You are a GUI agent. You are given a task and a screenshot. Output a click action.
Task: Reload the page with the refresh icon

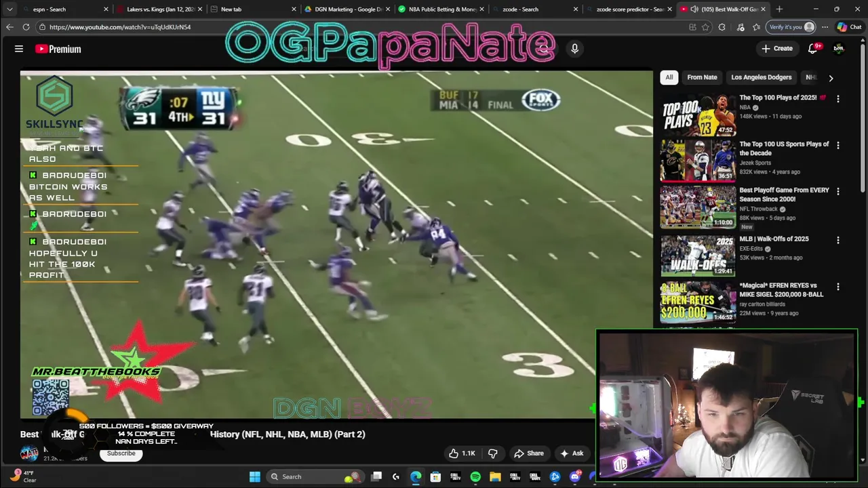(x=26, y=27)
